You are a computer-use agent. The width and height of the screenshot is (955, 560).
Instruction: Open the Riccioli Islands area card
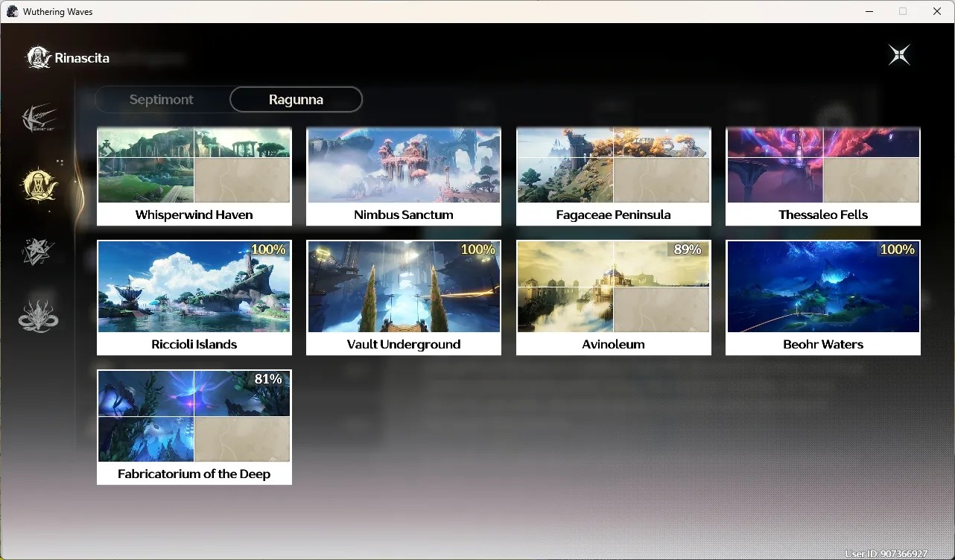[x=194, y=297]
